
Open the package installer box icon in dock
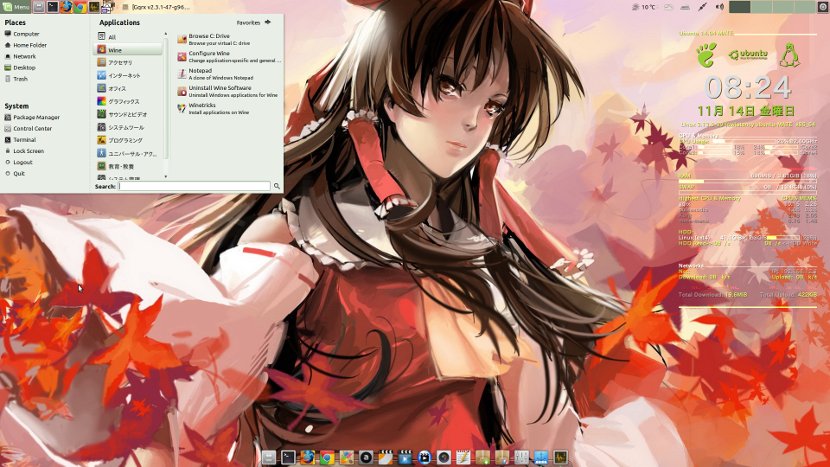[483, 457]
